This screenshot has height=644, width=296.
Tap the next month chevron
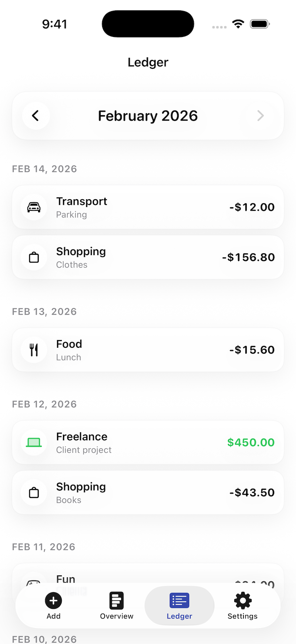[x=260, y=116]
